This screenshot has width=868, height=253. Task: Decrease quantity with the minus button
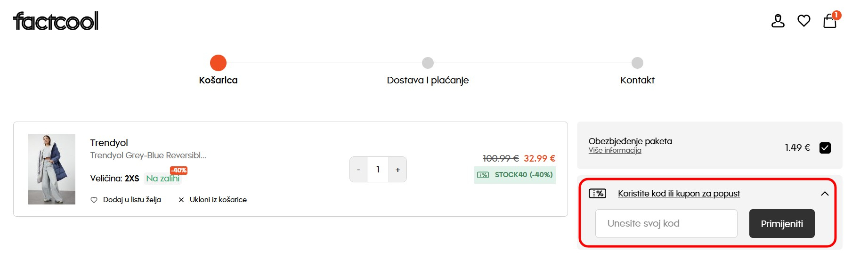[x=358, y=170]
